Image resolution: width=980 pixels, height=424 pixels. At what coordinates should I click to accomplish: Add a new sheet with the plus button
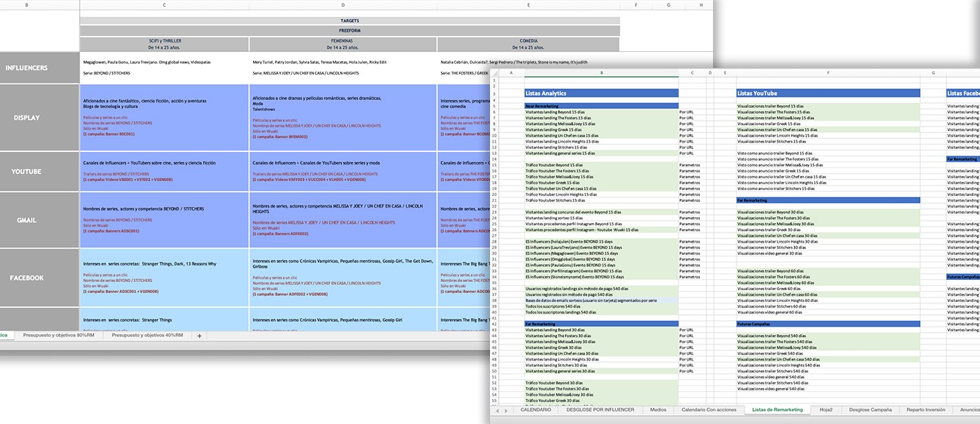(199, 336)
